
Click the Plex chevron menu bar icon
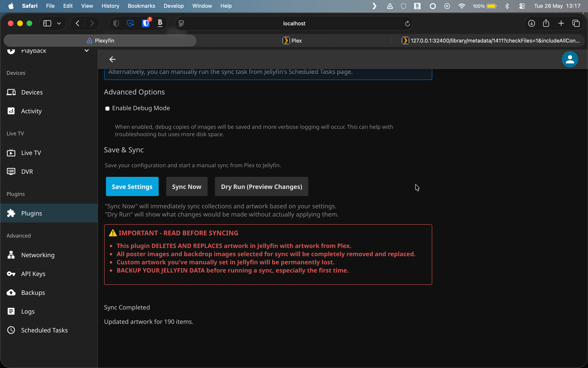(x=374, y=6)
